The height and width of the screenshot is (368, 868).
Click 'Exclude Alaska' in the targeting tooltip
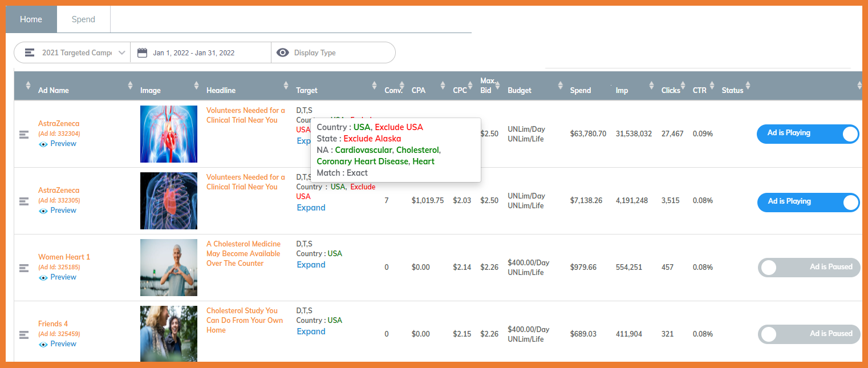pos(372,139)
